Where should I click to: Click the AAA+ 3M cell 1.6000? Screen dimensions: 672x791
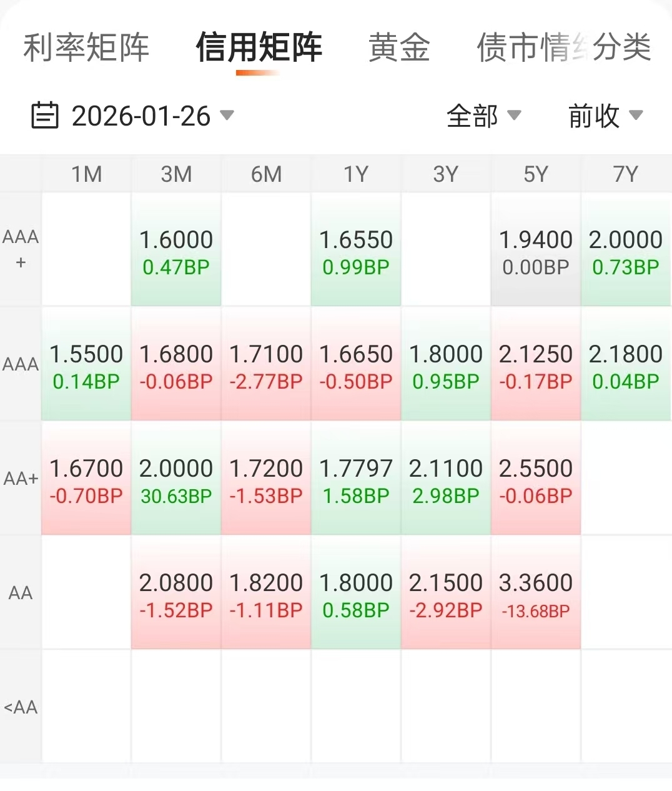point(176,250)
